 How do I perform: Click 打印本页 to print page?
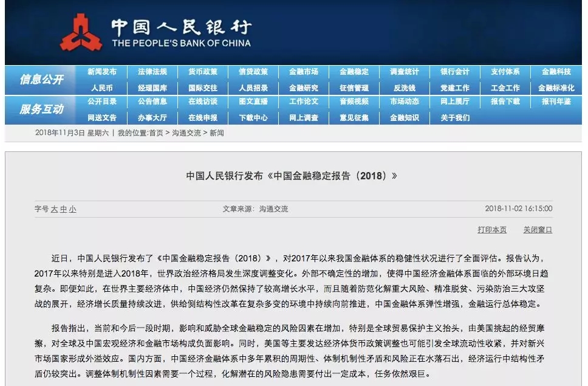[492, 230]
